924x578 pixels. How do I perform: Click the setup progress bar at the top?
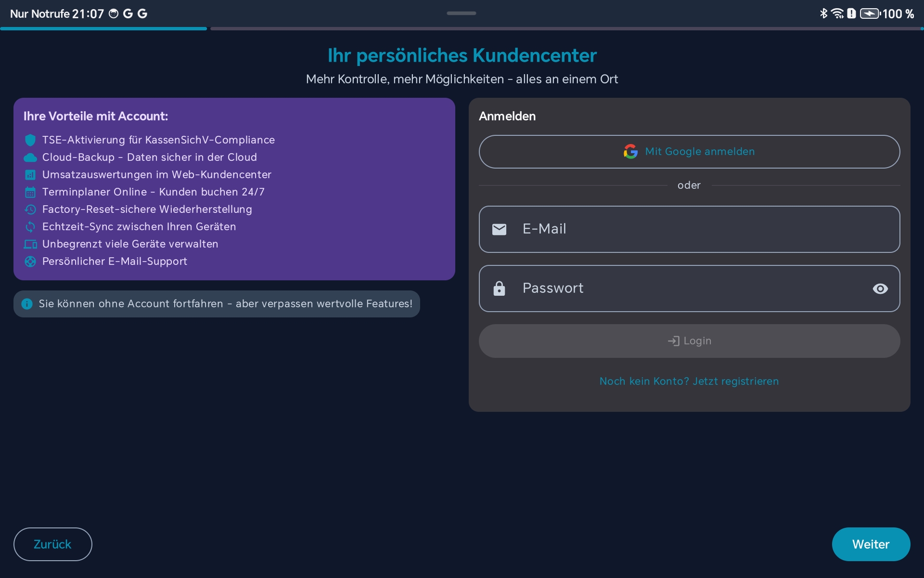click(x=462, y=28)
